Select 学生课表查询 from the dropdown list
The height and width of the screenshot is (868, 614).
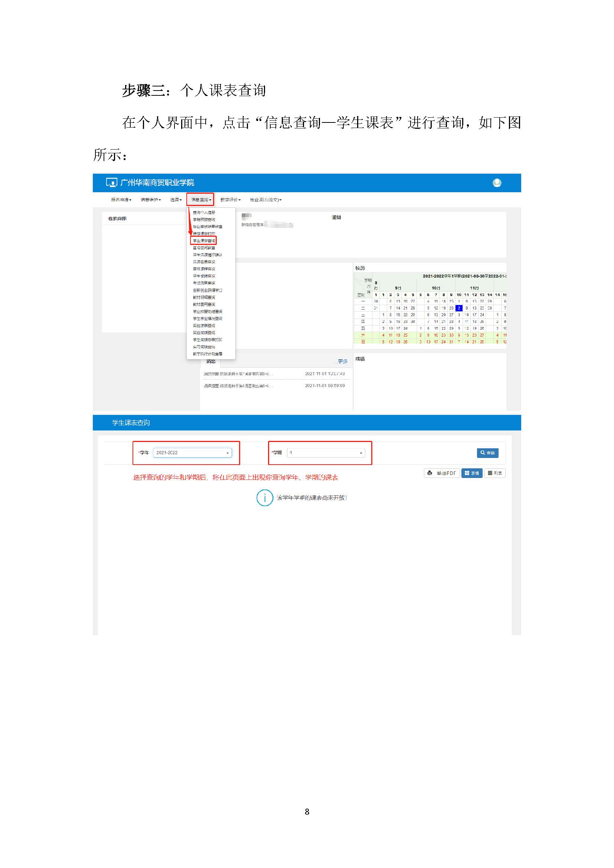(204, 241)
